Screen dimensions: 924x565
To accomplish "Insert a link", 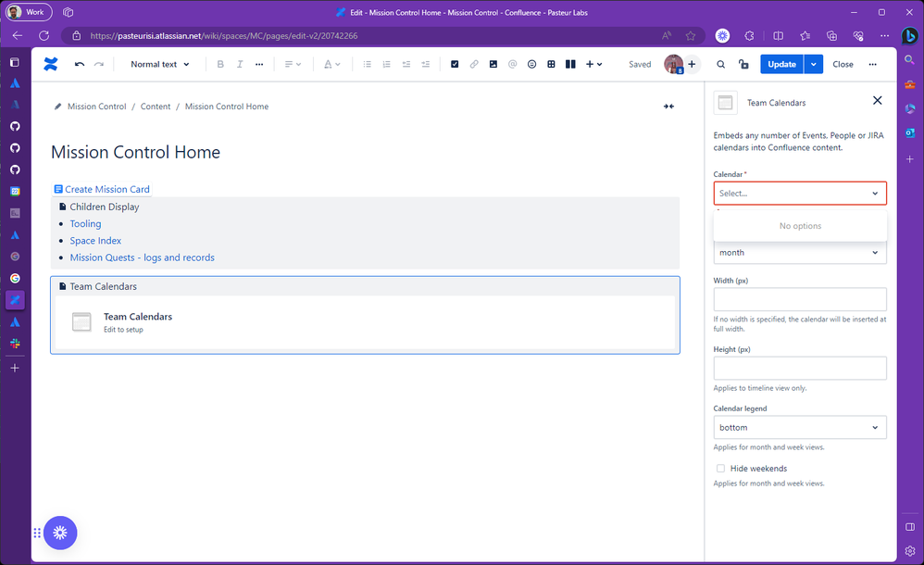I will click(474, 64).
